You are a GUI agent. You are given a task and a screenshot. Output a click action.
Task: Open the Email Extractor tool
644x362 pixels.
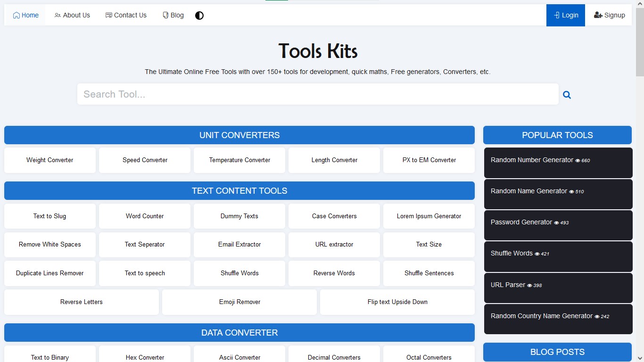[x=239, y=245]
